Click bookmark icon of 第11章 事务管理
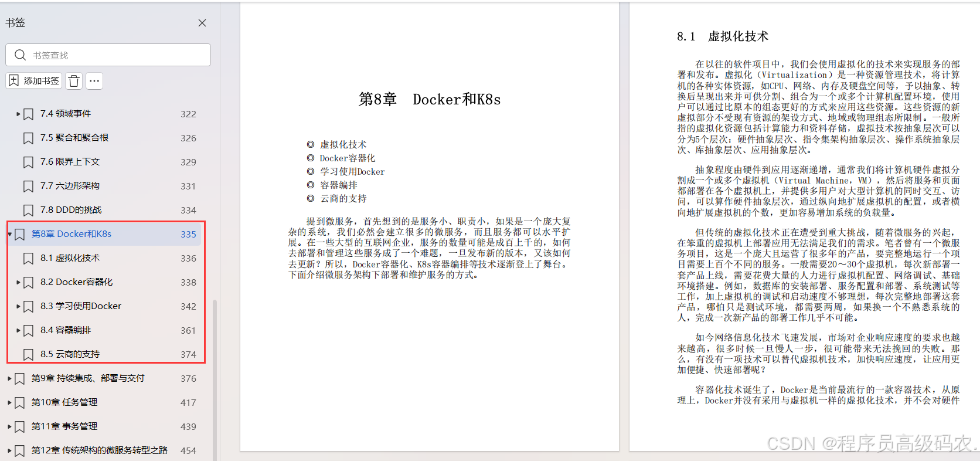This screenshot has height=461, width=980. pos(19,427)
